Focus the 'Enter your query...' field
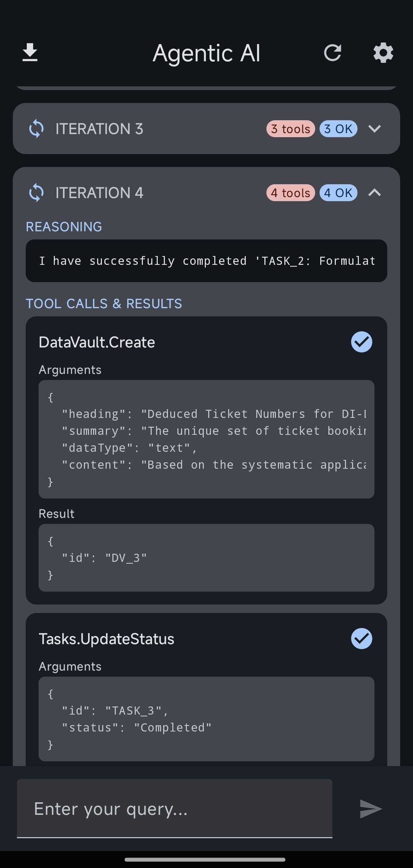This screenshot has width=413, height=868. click(x=175, y=809)
